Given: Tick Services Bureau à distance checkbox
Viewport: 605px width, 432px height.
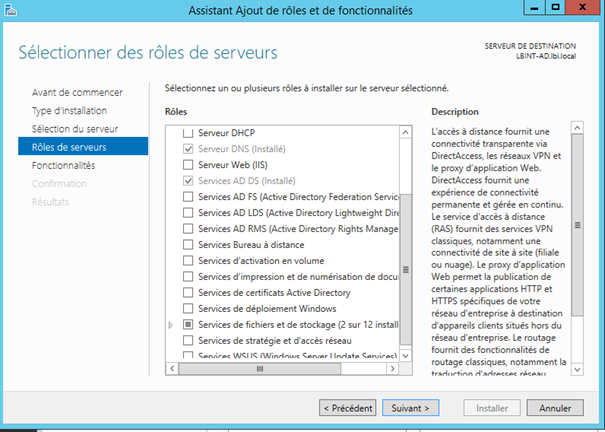Looking at the screenshot, I should [189, 244].
